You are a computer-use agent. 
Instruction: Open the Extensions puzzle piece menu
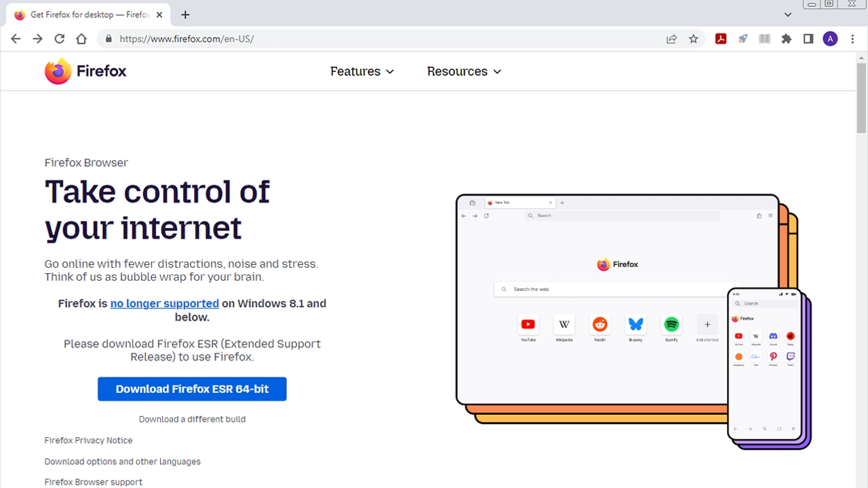point(786,39)
